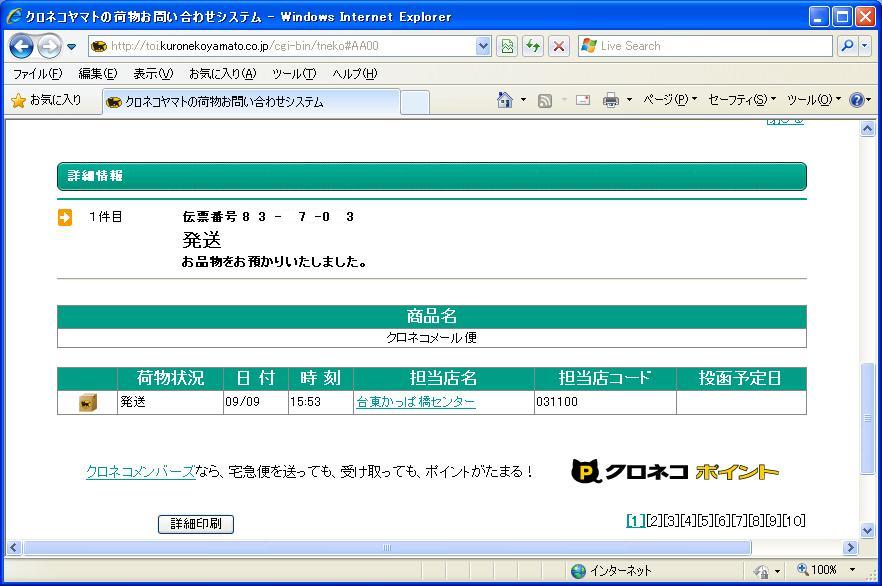
Task: Click the Internet Explorer logo in title bar
Action: [x=14, y=16]
